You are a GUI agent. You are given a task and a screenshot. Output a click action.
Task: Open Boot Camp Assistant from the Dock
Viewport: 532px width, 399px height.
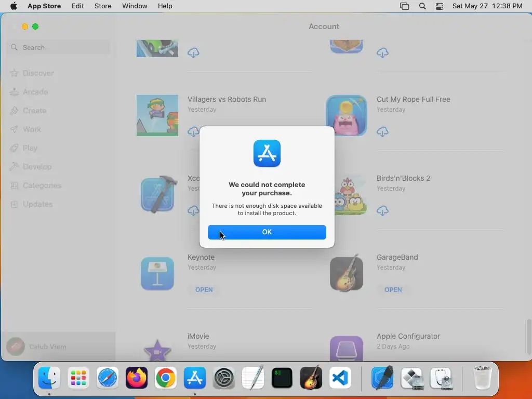tap(411, 378)
